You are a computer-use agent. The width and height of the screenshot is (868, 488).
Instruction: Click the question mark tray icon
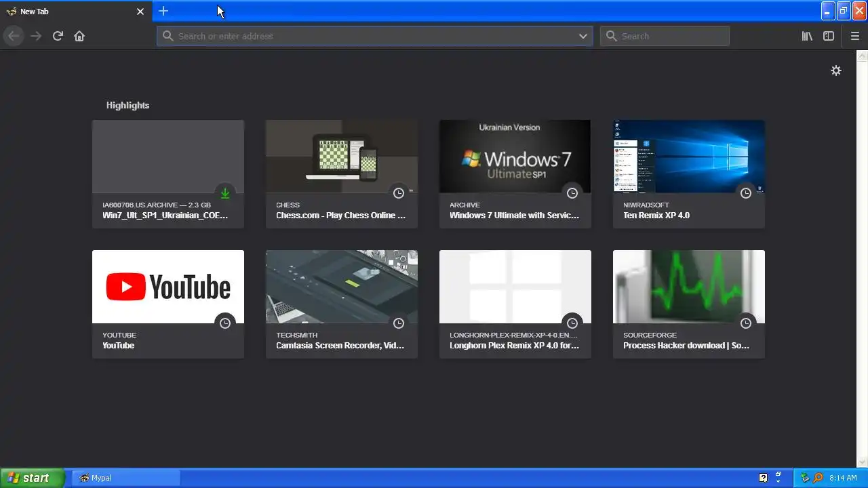pyautogui.click(x=763, y=478)
